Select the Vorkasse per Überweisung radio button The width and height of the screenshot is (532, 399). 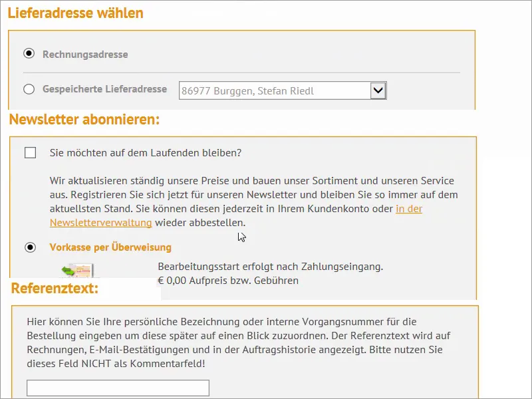pyautogui.click(x=30, y=247)
